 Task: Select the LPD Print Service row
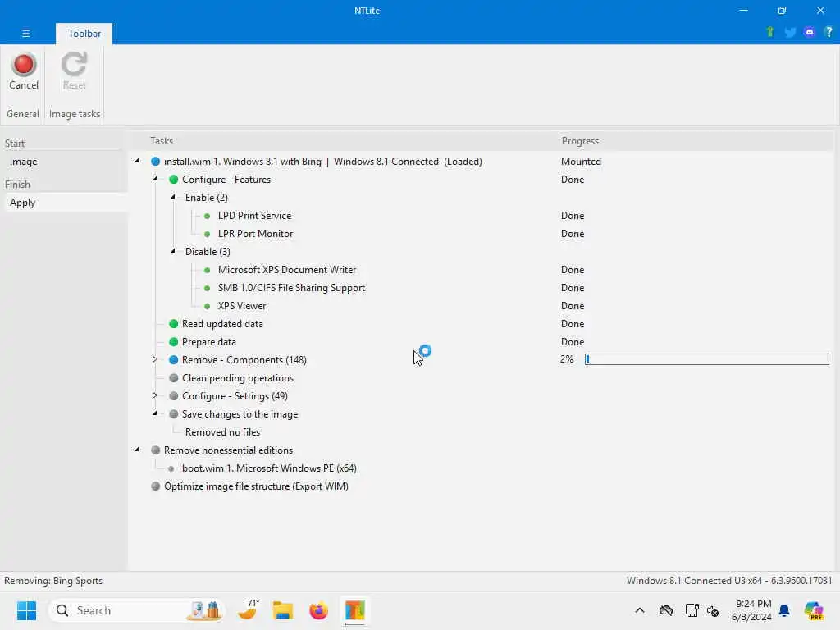(x=254, y=216)
